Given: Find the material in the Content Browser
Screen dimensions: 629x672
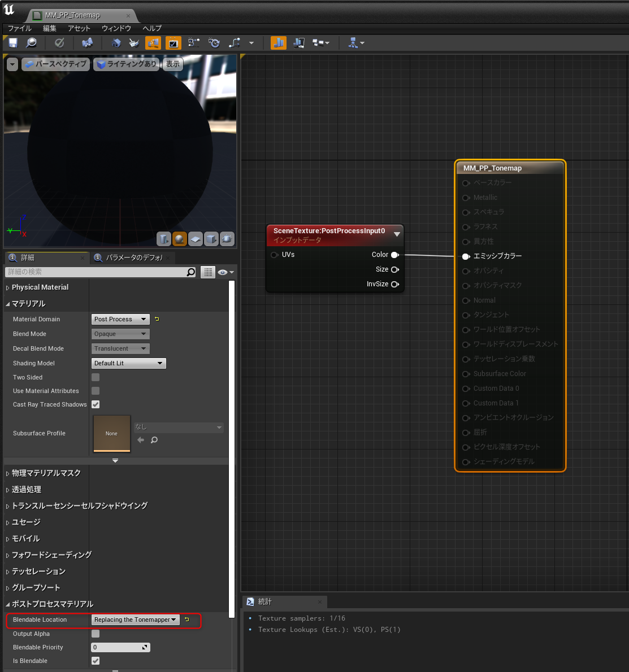Looking at the screenshot, I should (x=32, y=43).
